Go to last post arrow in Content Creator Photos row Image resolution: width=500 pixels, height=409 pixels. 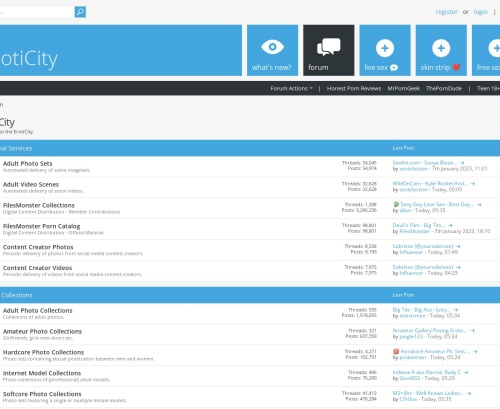[458, 246]
